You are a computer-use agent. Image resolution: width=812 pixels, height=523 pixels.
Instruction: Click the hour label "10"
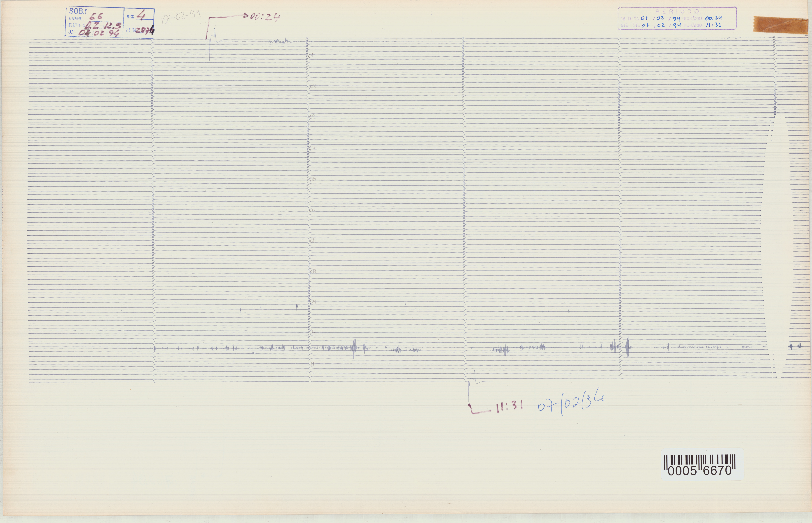(x=313, y=331)
